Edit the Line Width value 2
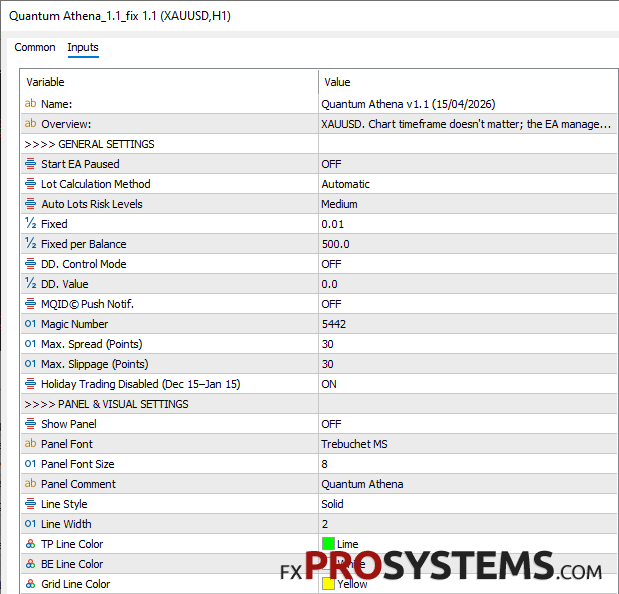Image resolution: width=619 pixels, height=594 pixels. click(468, 524)
